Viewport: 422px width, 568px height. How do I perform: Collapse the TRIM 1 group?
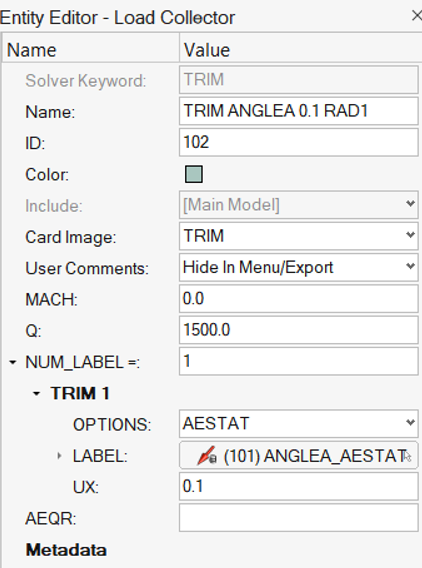36,393
